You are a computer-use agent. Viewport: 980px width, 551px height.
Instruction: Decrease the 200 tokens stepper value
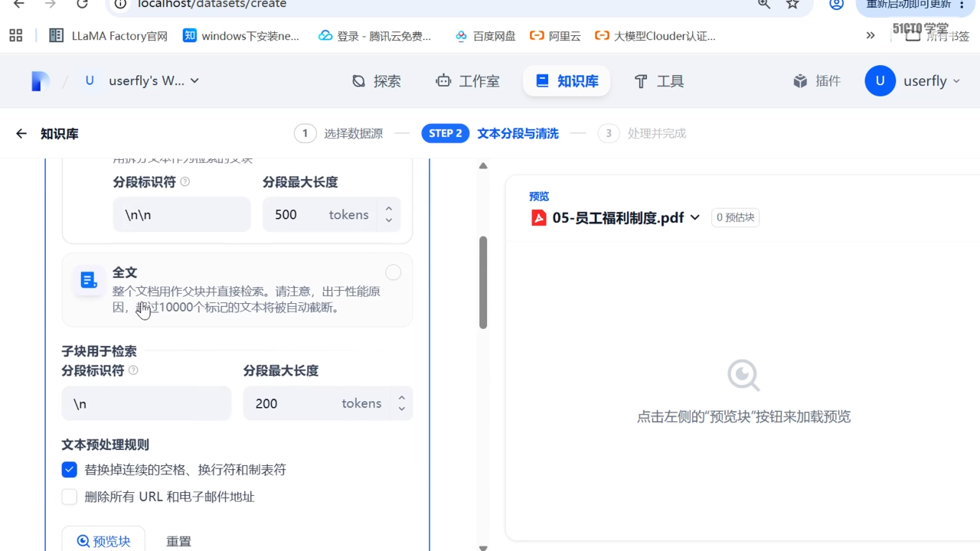coord(401,409)
